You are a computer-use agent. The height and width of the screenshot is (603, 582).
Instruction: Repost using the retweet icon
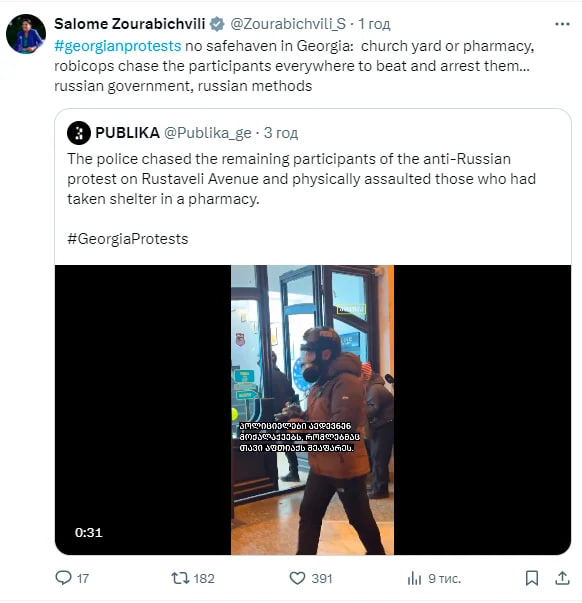[x=180, y=578]
